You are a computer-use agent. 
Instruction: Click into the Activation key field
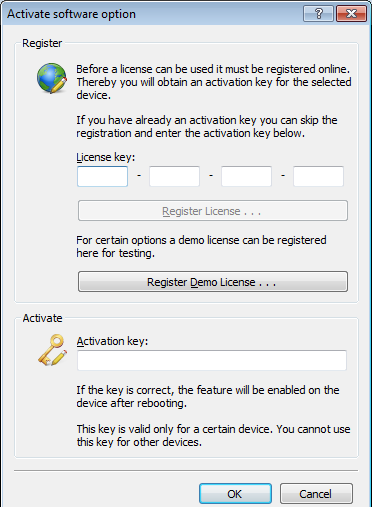[212, 360]
